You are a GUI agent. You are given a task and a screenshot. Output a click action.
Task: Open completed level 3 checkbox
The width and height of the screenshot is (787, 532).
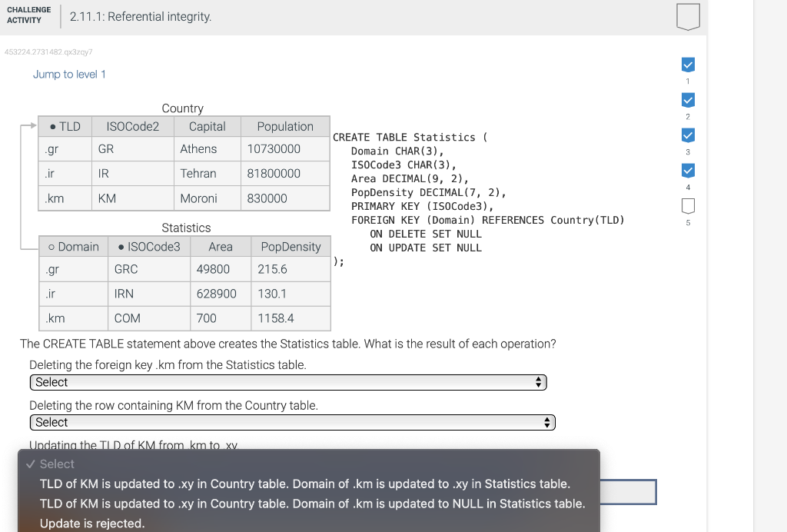[688, 135]
